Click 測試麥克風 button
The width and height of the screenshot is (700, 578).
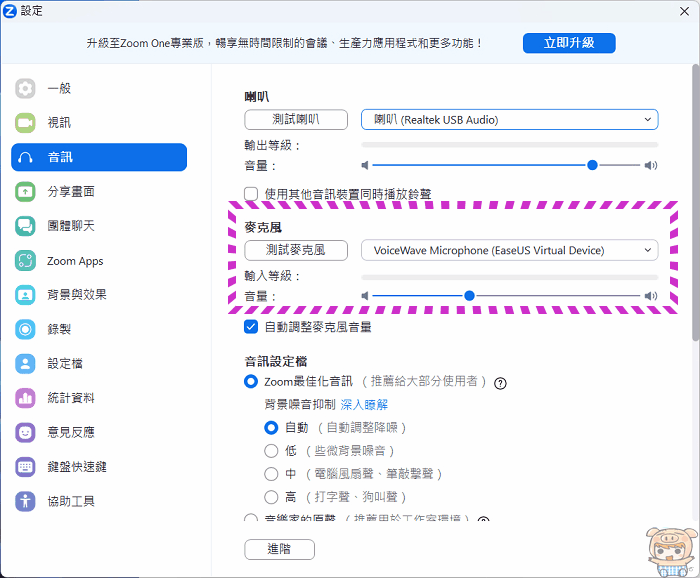pyautogui.click(x=296, y=250)
